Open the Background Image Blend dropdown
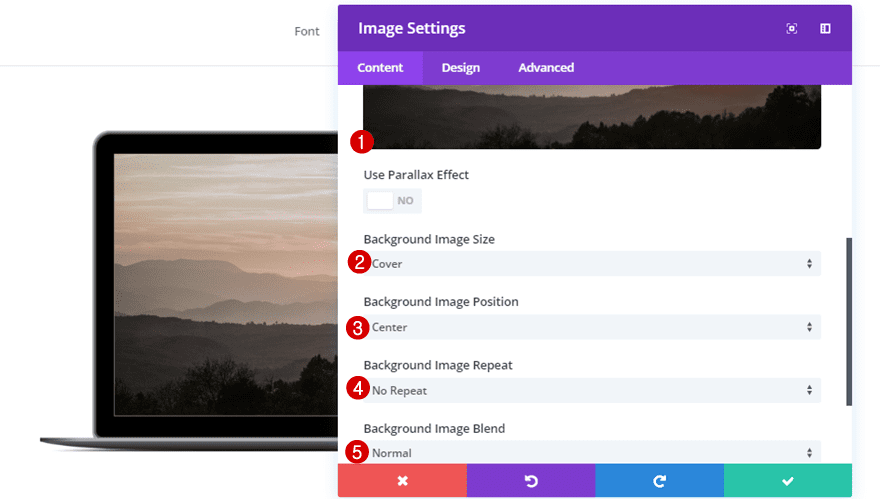 point(592,452)
